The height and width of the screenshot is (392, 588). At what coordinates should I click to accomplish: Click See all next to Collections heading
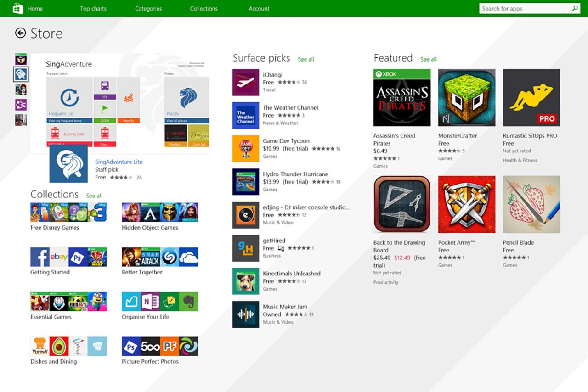pyautogui.click(x=94, y=196)
